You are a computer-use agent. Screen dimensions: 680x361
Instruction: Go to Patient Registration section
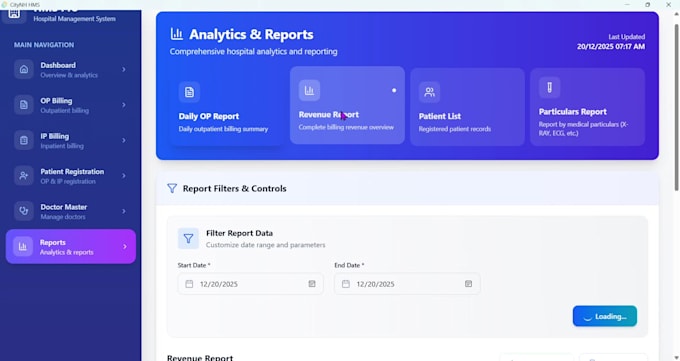[71, 176]
